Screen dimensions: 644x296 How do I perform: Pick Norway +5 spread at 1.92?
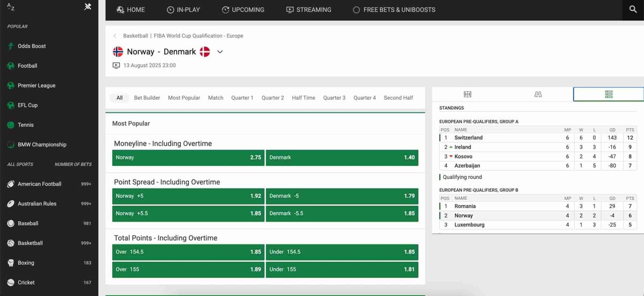tap(188, 196)
